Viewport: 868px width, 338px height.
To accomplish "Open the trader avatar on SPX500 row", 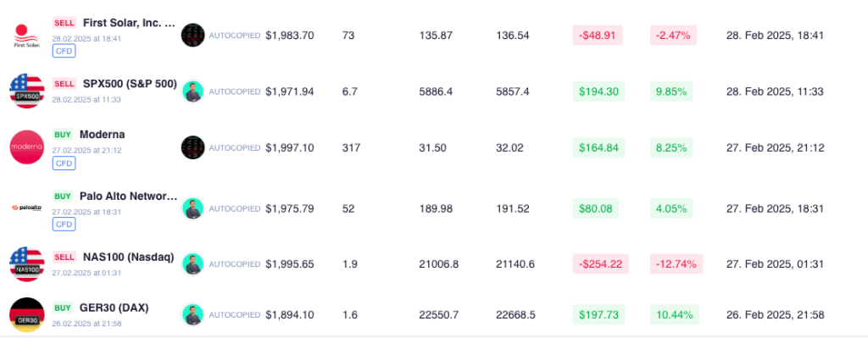I will point(193,91).
